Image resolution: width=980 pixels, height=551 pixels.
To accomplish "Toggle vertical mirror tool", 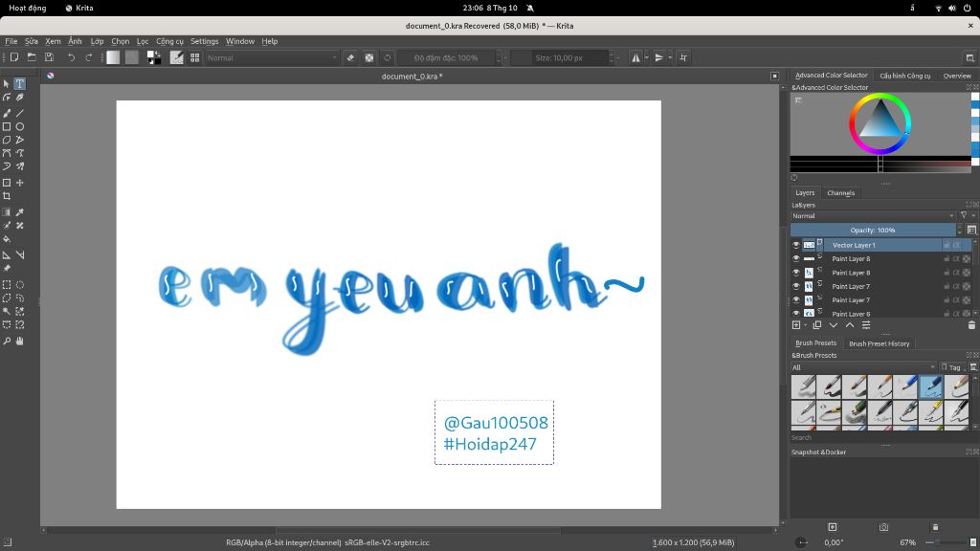I will tap(658, 57).
